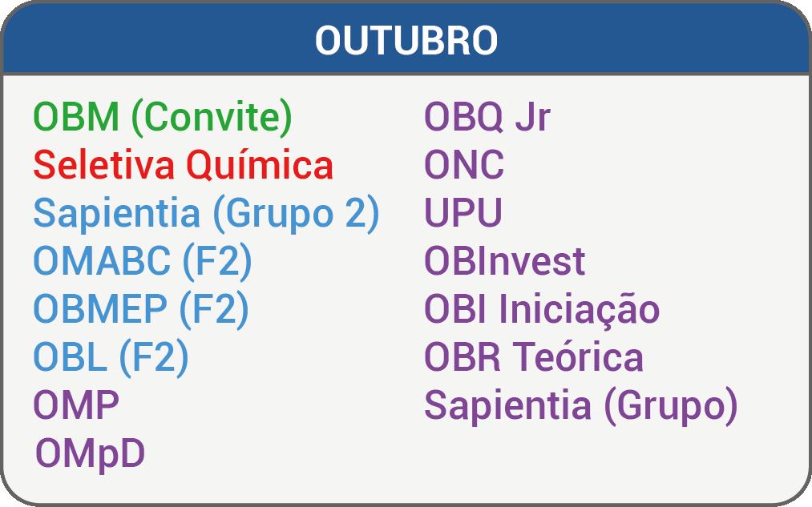
Task: Click the (Convite) label in green
Action: 212,118
